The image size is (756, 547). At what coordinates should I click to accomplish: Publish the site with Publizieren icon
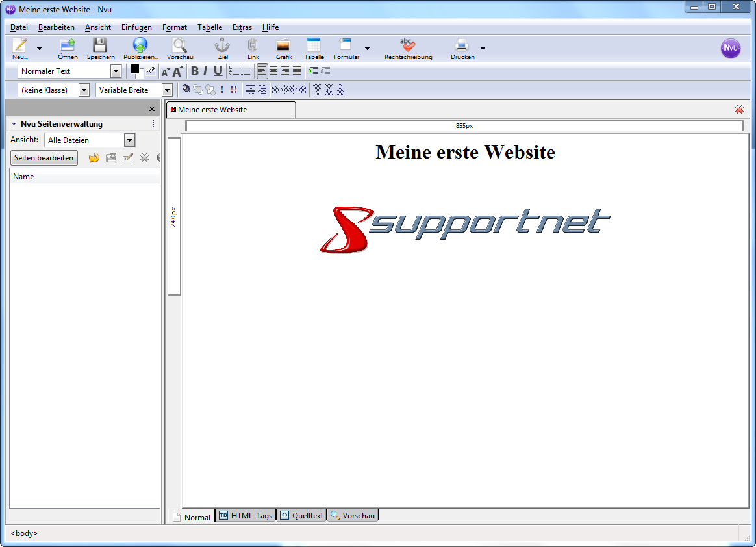[140, 48]
